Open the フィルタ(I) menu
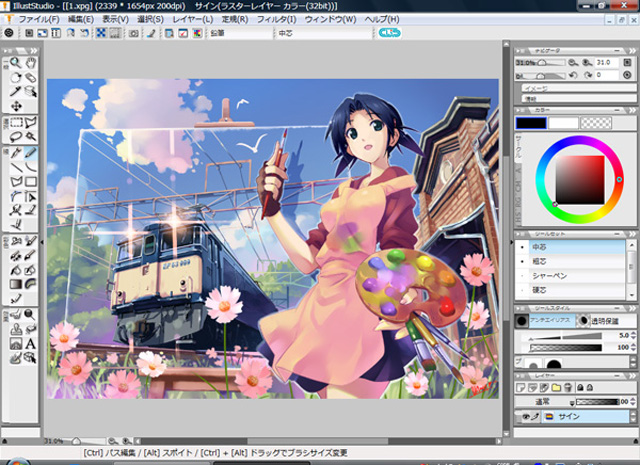The image size is (640, 465). [276, 19]
